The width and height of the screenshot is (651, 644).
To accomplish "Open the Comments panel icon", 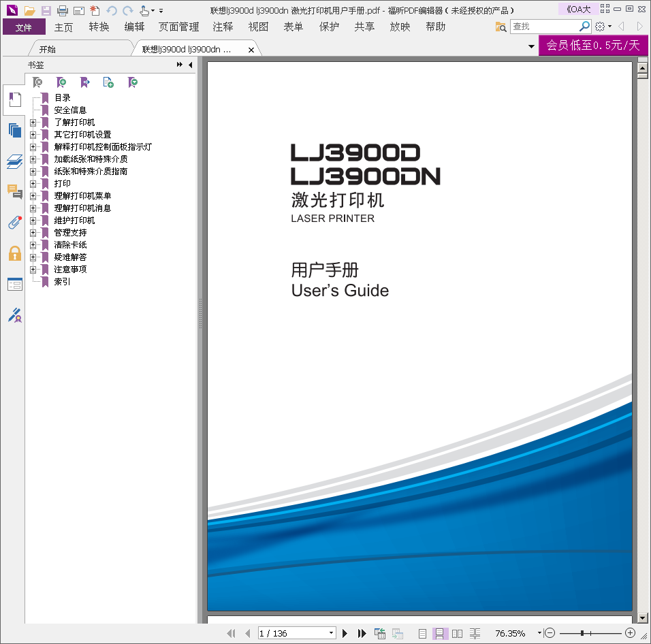I will [15, 192].
